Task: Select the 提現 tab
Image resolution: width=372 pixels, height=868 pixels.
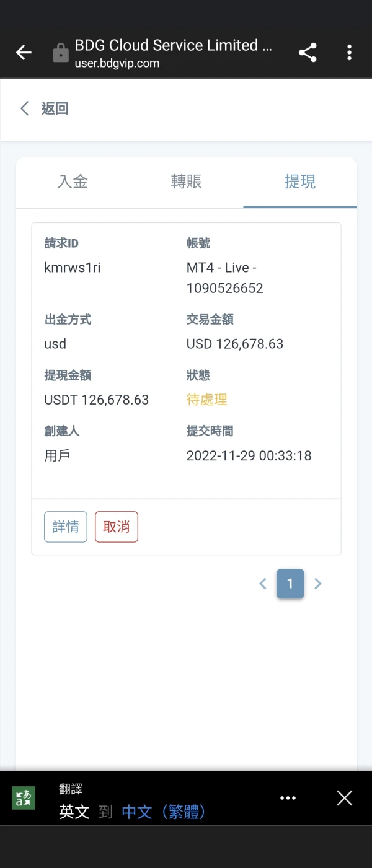Action: pos(299,182)
